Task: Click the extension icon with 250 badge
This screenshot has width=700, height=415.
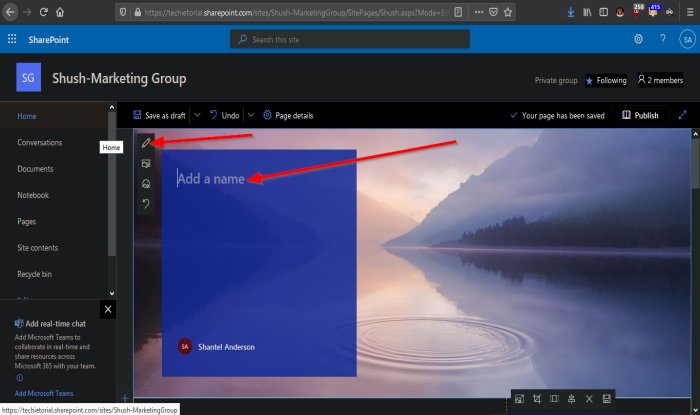Action: (638, 11)
